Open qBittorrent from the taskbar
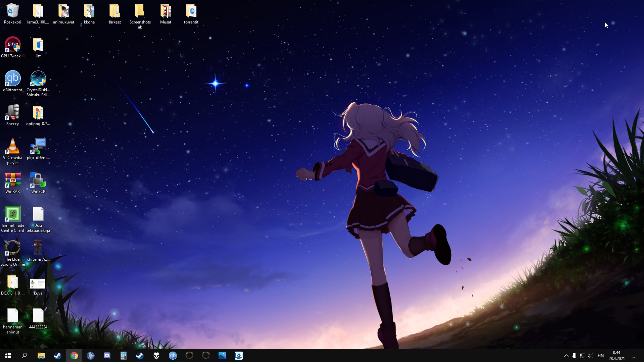This screenshot has width=644, height=362. 173,356
